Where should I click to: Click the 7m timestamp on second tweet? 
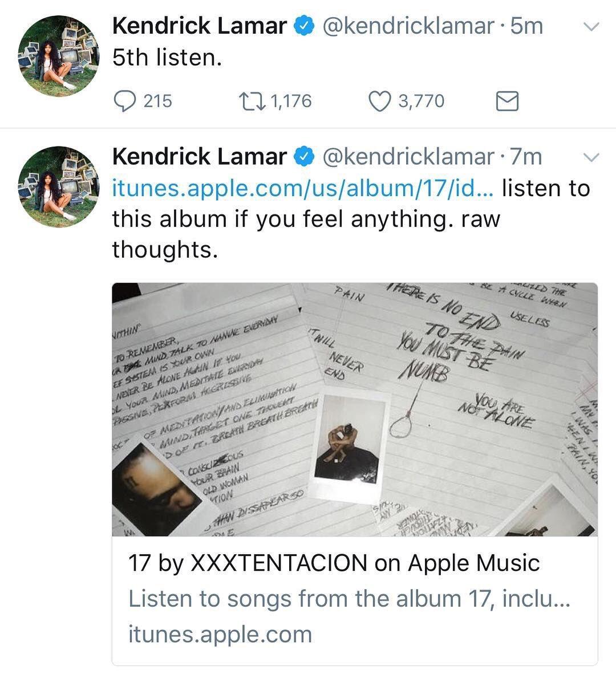[526, 157]
